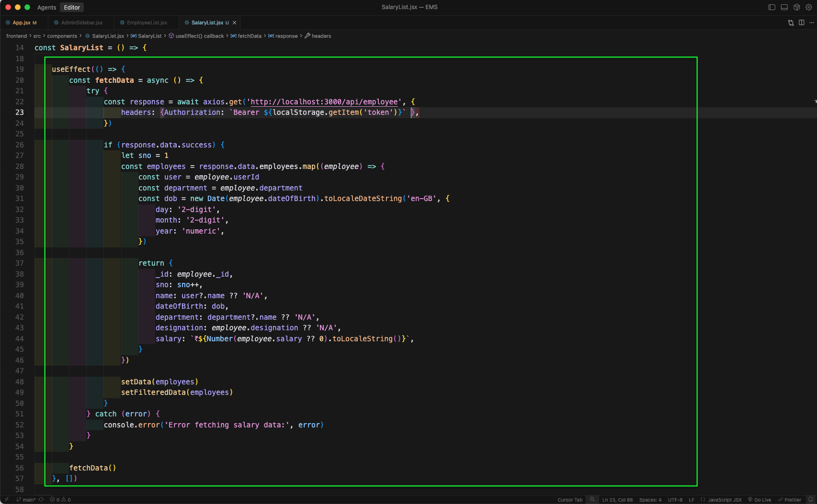
Task: Open the notifications bell
Action: pos(810,499)
